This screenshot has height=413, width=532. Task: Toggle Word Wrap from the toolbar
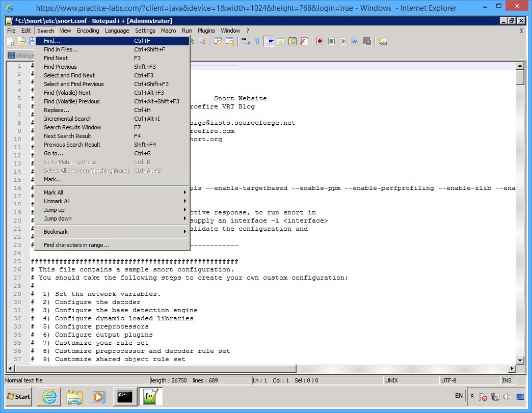tap(246, 41)
